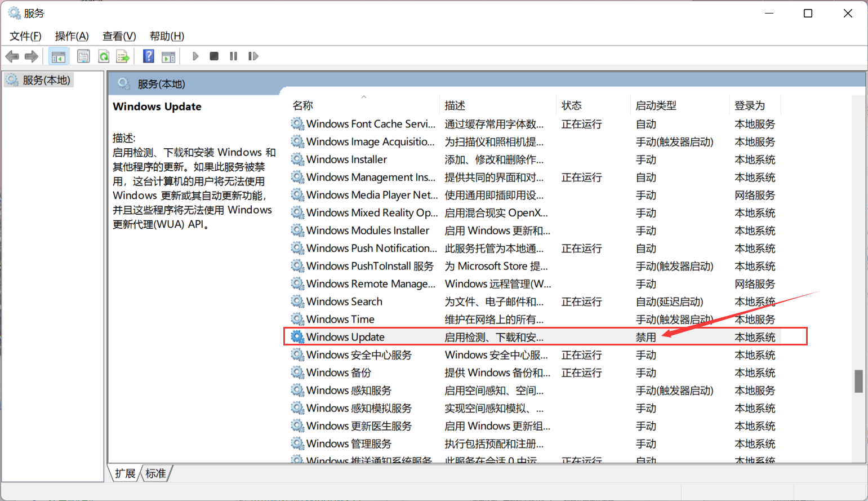Viewport: 868px width, 501px height.
Task: Click the gear icon for Windows 更新医生服务
Action: (297, 425)
